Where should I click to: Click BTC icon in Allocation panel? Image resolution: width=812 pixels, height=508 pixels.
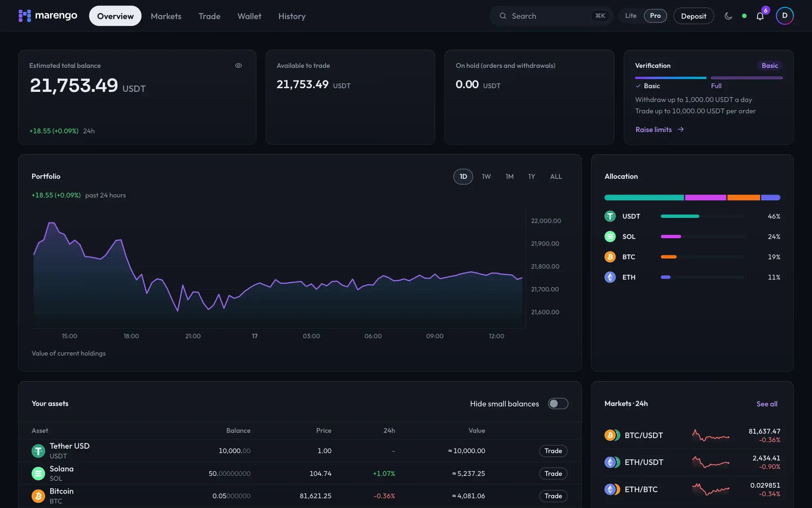(x=610, y=257)
